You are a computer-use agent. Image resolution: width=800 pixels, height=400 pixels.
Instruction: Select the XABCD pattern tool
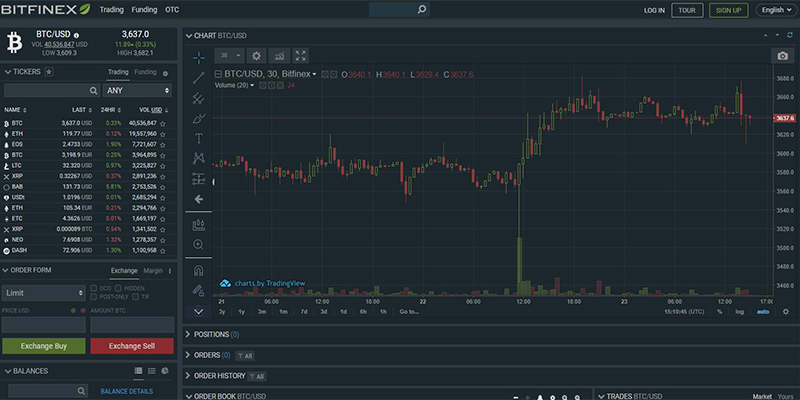click(x=198, y=159)
